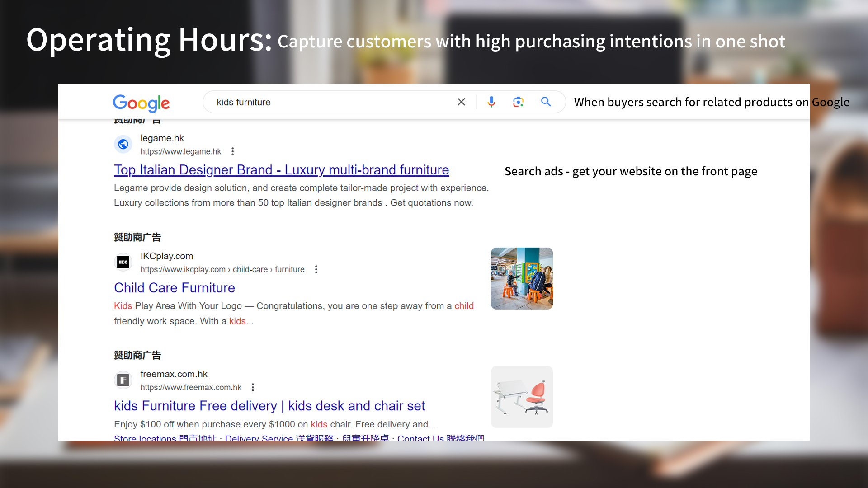Open the three-dot menu for IKCplay.com result

[x=316, y=269]
